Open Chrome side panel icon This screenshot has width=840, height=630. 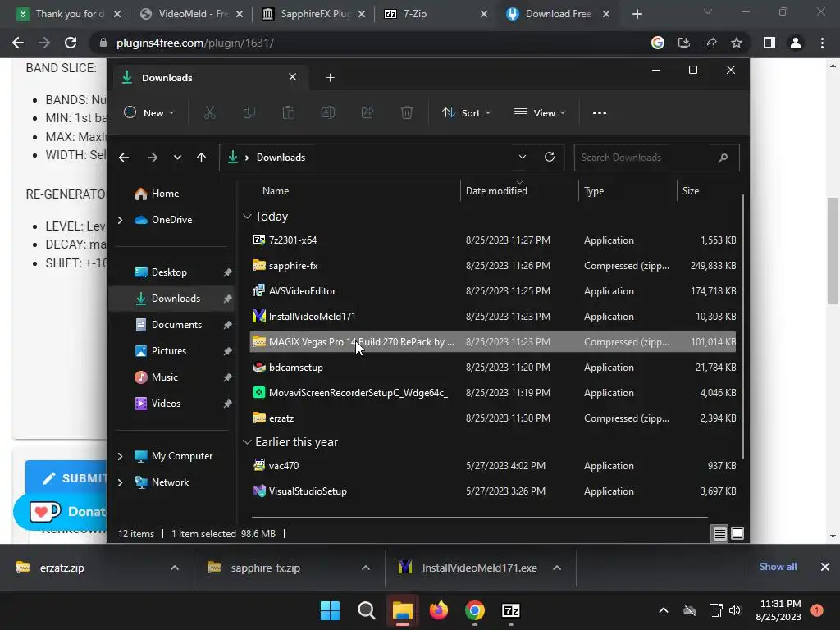[769, 43]
